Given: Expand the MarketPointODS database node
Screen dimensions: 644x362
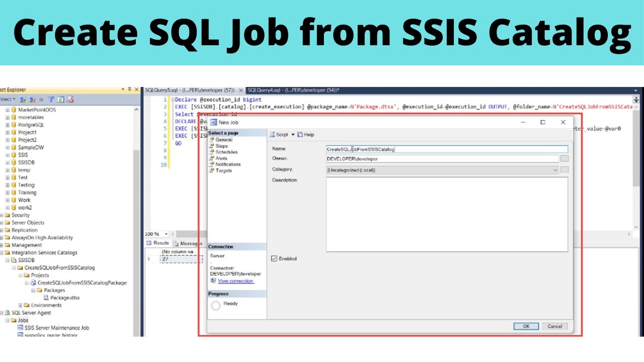Looking at the screenshot, I should pos(7,110).
